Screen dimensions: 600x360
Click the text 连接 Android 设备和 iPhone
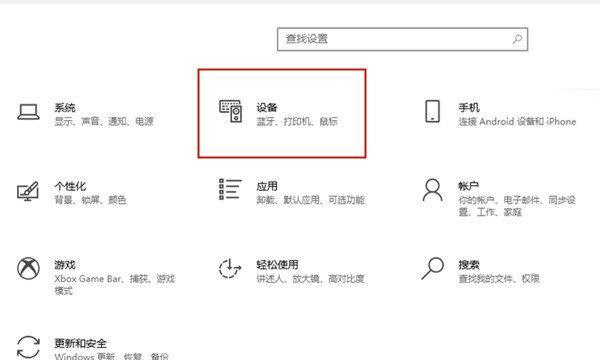[517, 122]
